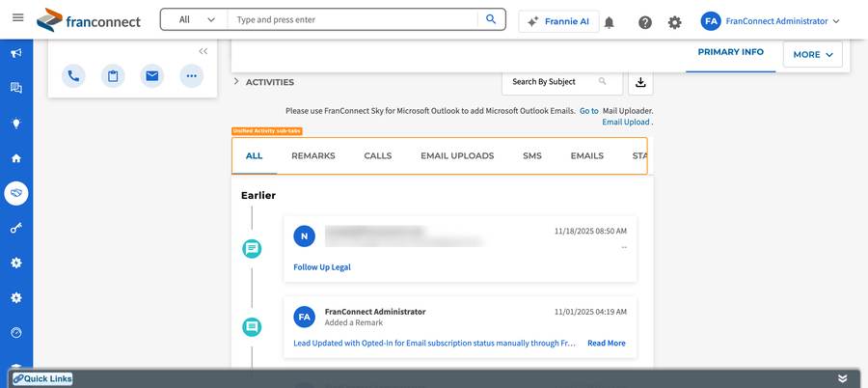Open notifications bell
Viewport: 868px width, 388px height.
pos(609,22)
